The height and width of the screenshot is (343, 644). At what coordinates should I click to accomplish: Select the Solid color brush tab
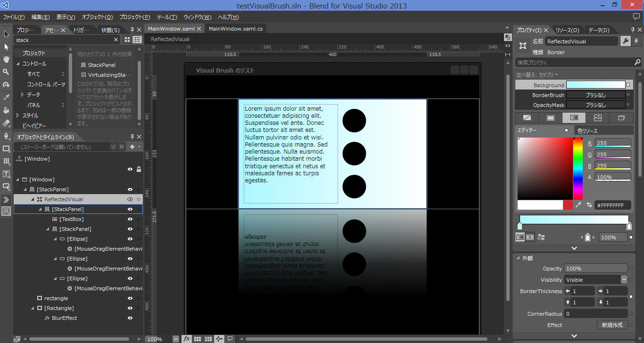(x=550, y=118)
